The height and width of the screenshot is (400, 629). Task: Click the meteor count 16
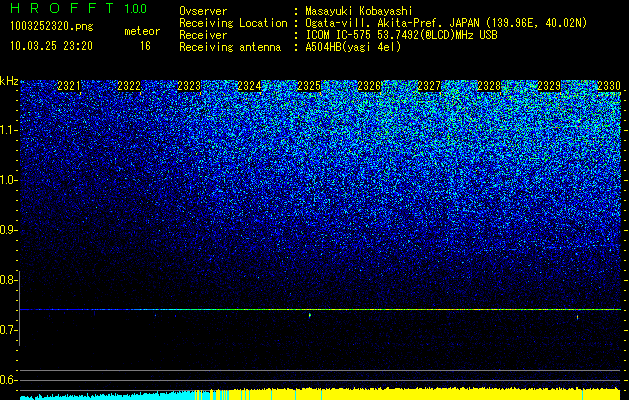(x=145, y=46)
